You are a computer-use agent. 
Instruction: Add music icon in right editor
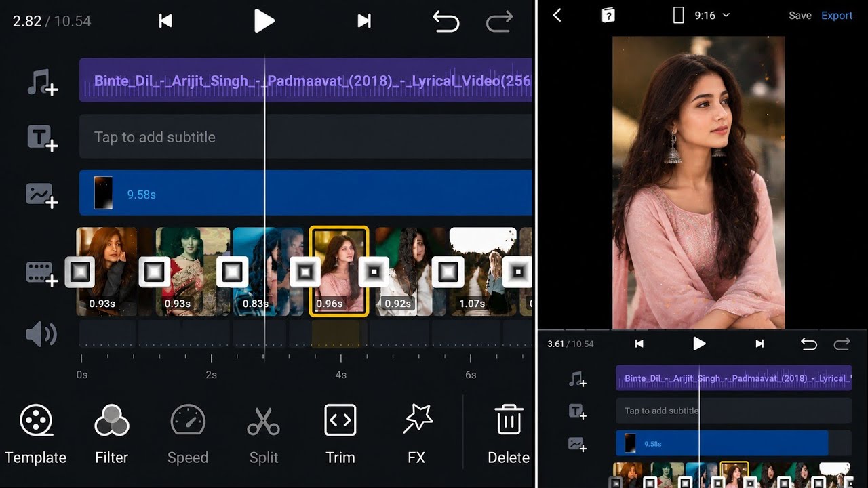coord(577,379)
